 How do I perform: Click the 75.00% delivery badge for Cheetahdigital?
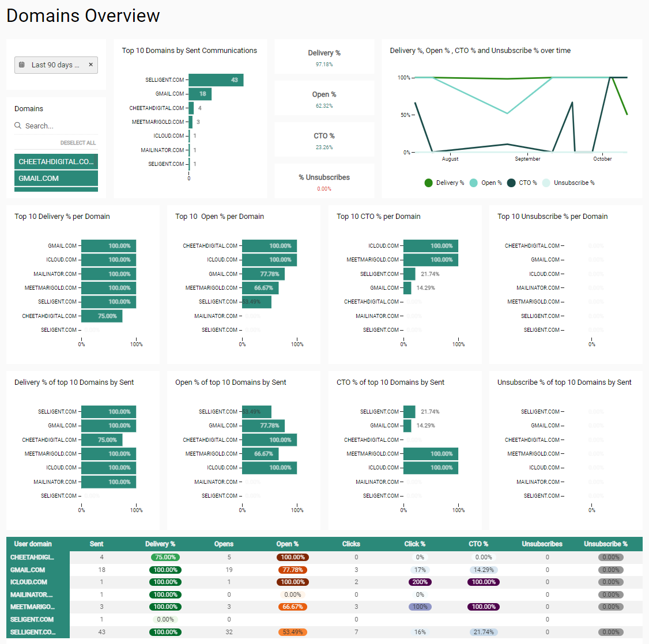pyautogui.click(x=165, y=558)
